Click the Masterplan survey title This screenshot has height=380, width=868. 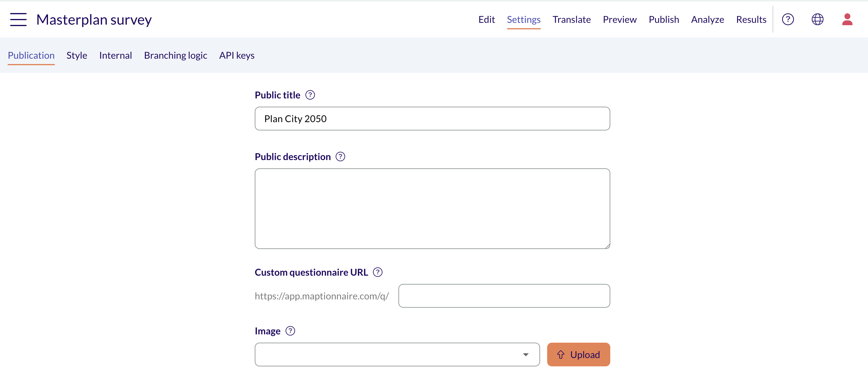click(x=94, y=20)
